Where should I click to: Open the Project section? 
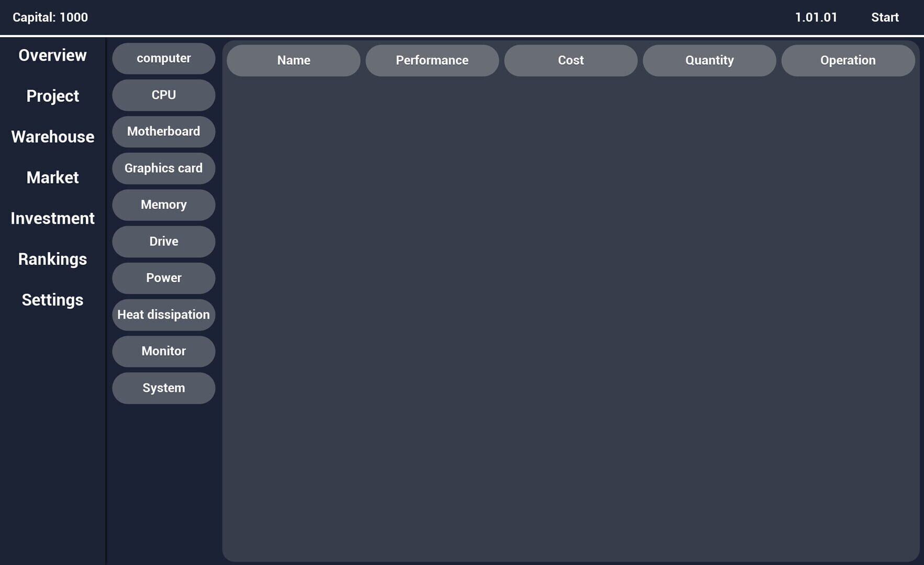(52, 96)
